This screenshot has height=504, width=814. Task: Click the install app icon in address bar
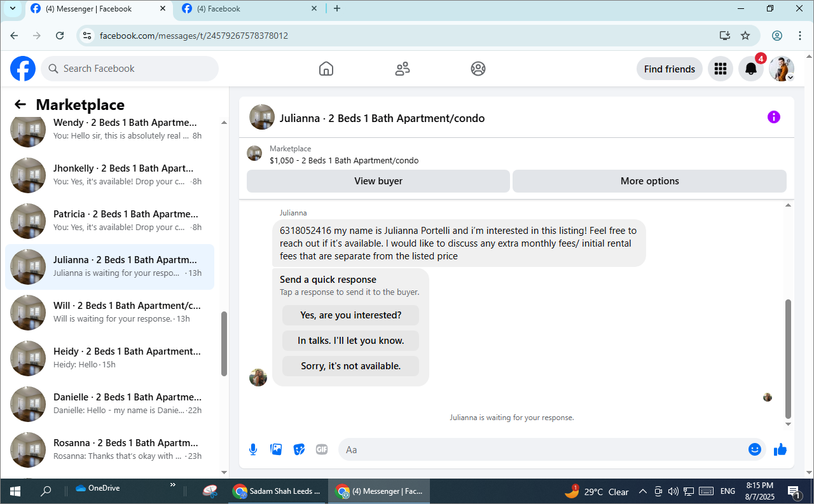click(724, 36)
